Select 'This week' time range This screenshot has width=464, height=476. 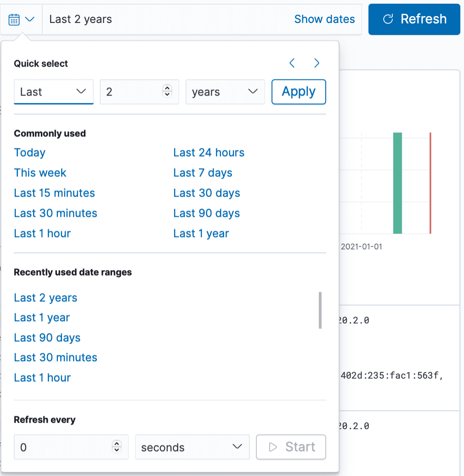coord(40,173)
